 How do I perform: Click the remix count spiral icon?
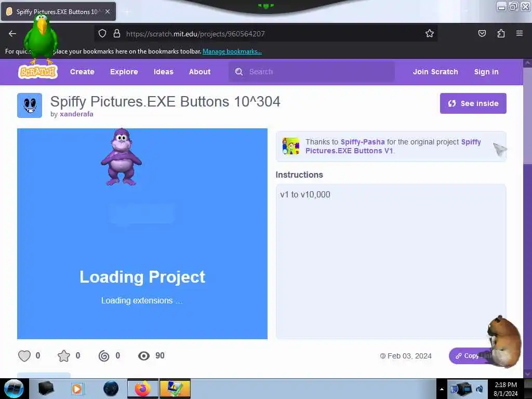(104, 355)
